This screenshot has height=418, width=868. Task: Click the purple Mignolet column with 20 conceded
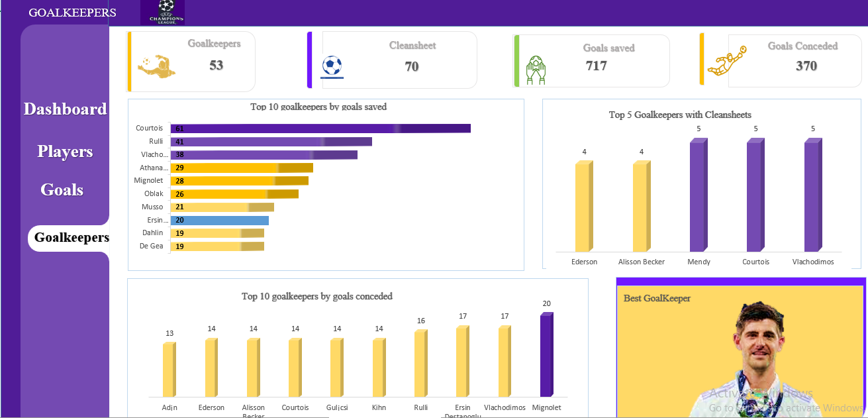tap(547, 355)
